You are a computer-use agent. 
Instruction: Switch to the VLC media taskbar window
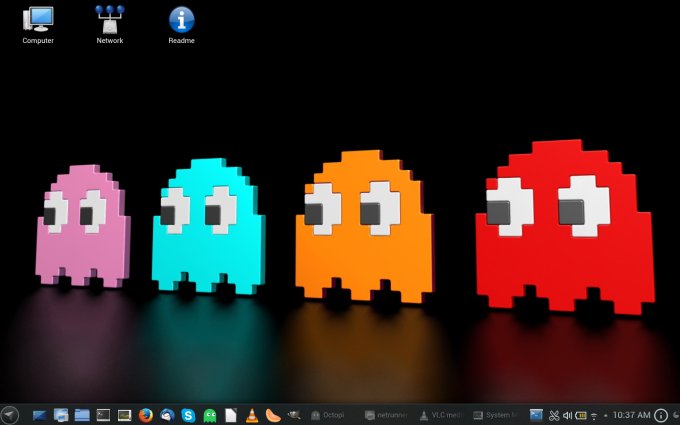click(x=440, y=415)
